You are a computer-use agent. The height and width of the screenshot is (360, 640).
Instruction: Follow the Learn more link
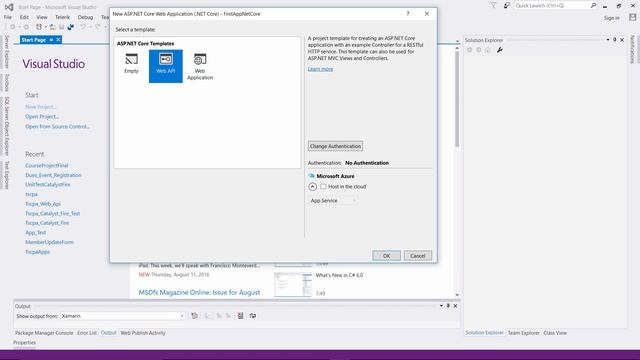coord(320,69)
